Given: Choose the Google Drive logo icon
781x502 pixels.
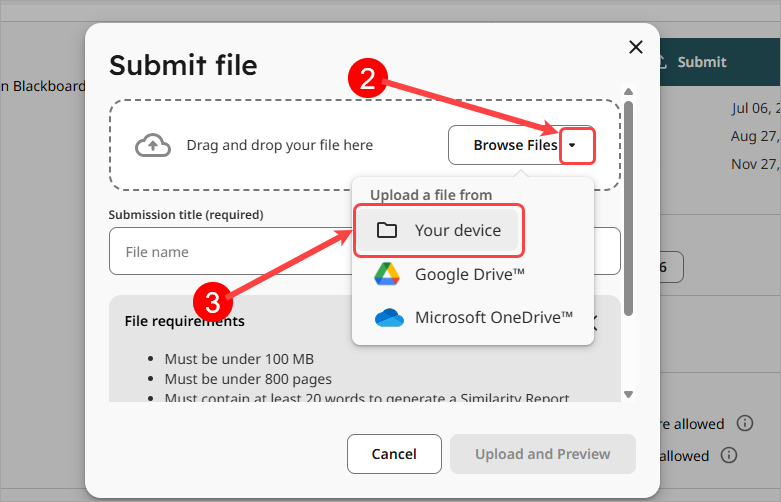Looking at the screenshot, I should click(387, 274).
